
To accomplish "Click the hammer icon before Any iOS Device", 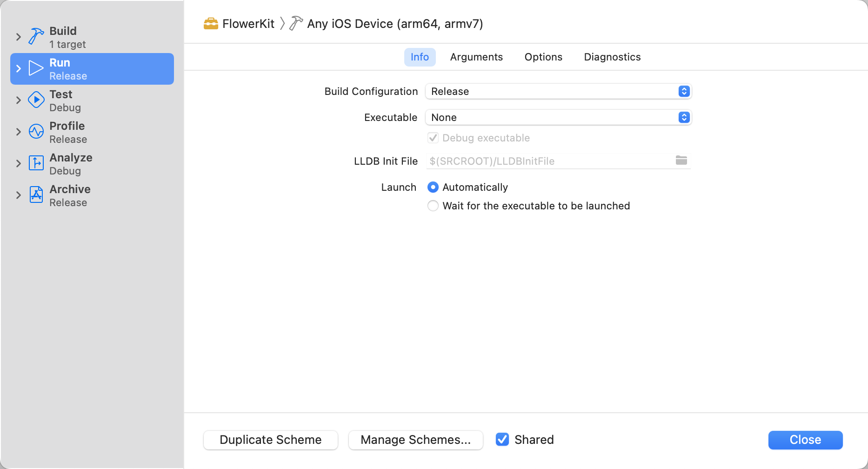I will point(296,23).
